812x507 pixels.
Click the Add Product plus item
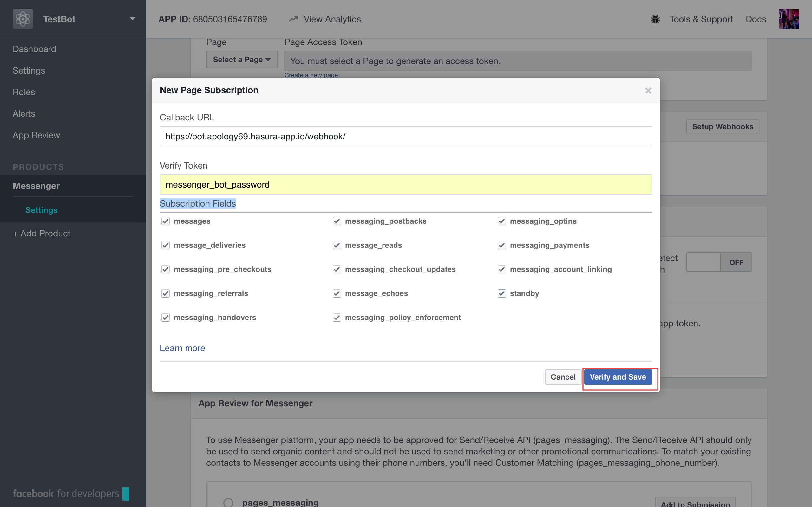pyautogui.click(x=42, y=234)
